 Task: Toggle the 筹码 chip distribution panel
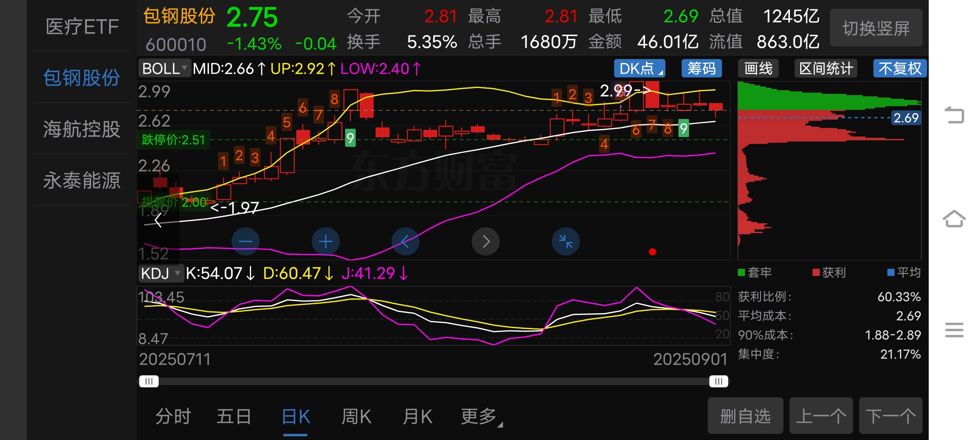pyautogui.click(x=702, y=68)
